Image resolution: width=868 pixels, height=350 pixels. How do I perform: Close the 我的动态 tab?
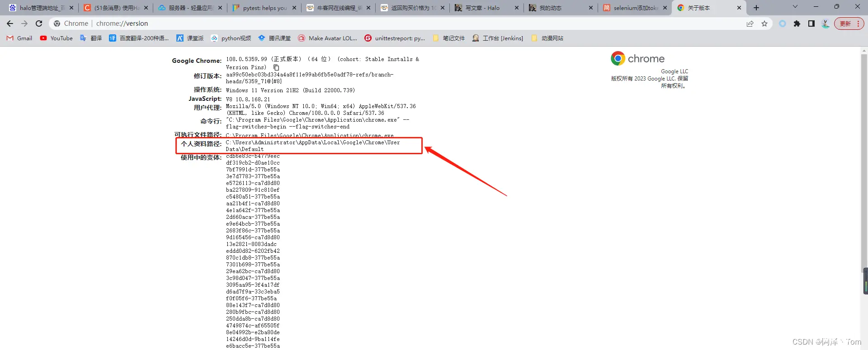coord(591,8)
